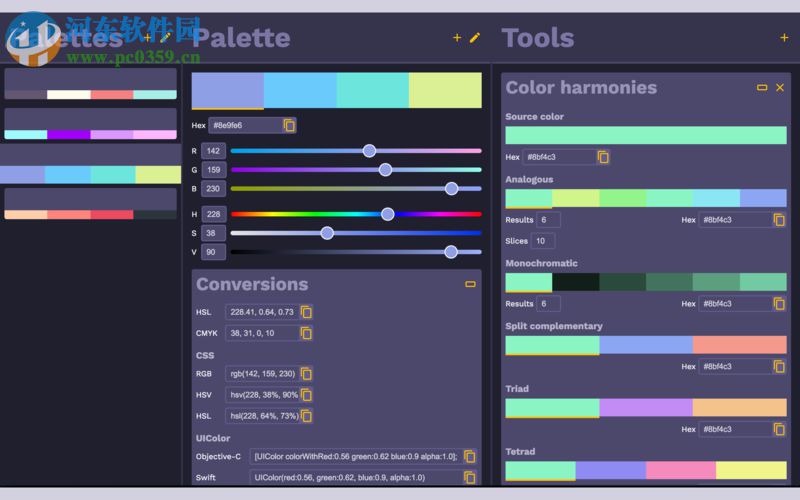Click the Triad Hex input field
The image size is (800, 500).
(x=736, y=430)
